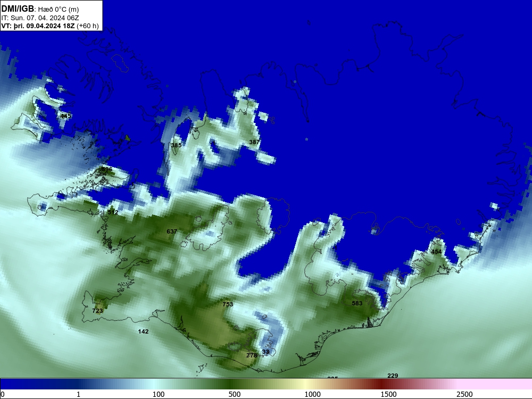Click the DMI/IGB Hæð 0°C title text
The image size is (532, 399).
click(40, 9)
